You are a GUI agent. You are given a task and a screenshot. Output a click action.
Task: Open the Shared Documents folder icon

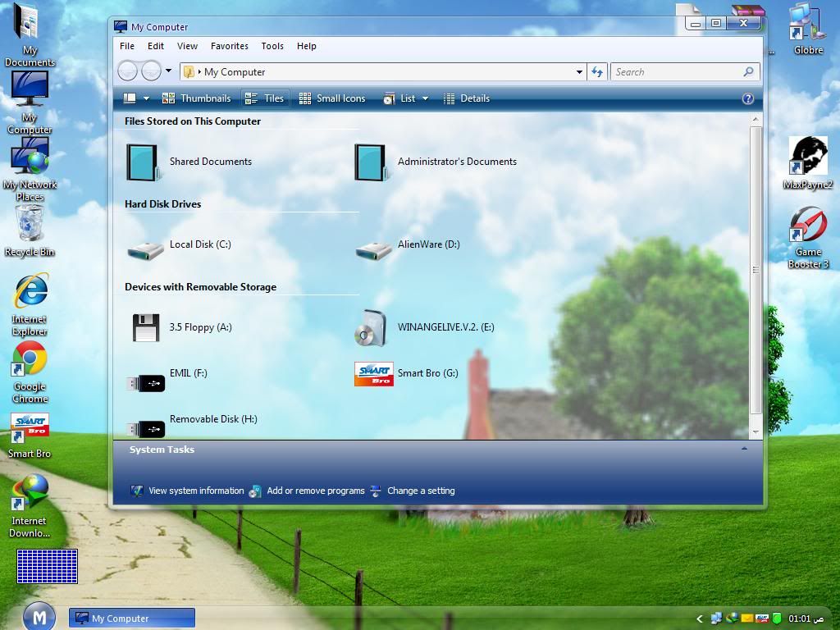pos(143,162)
